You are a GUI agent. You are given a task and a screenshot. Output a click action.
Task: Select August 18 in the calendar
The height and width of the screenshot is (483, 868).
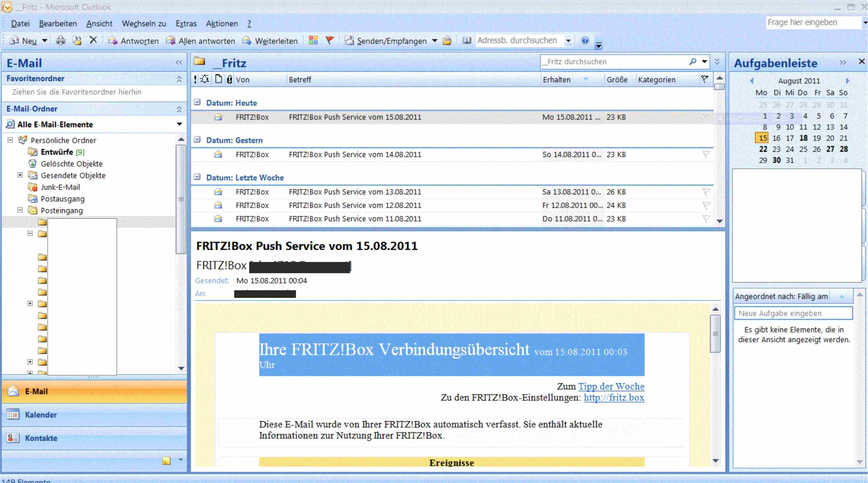(x=803, y=138)
